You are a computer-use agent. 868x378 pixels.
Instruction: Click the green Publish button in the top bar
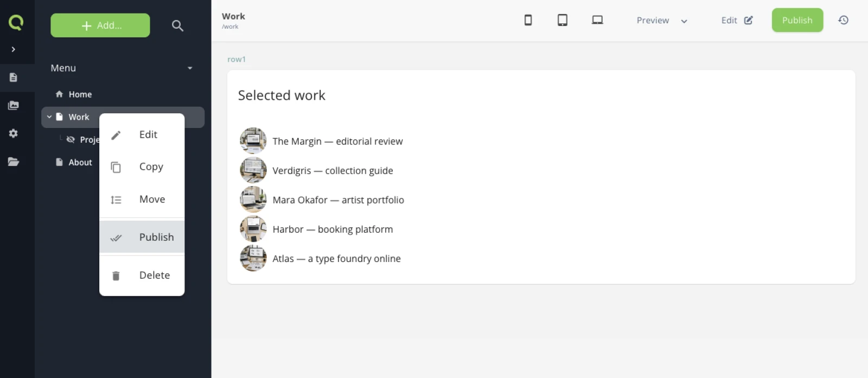(797, 20)
